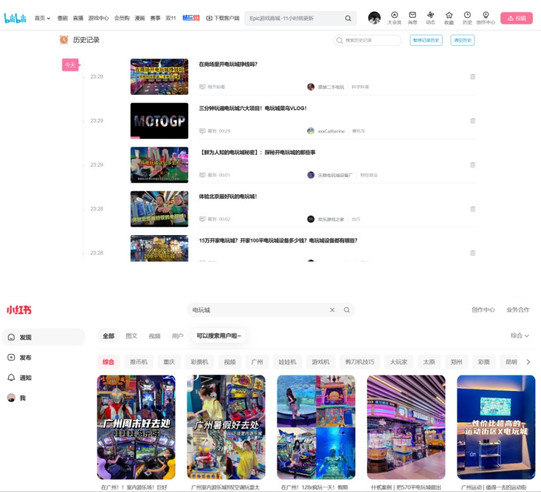Select the 广州 filter tag

pyautogui.click(x=257, y=362)
